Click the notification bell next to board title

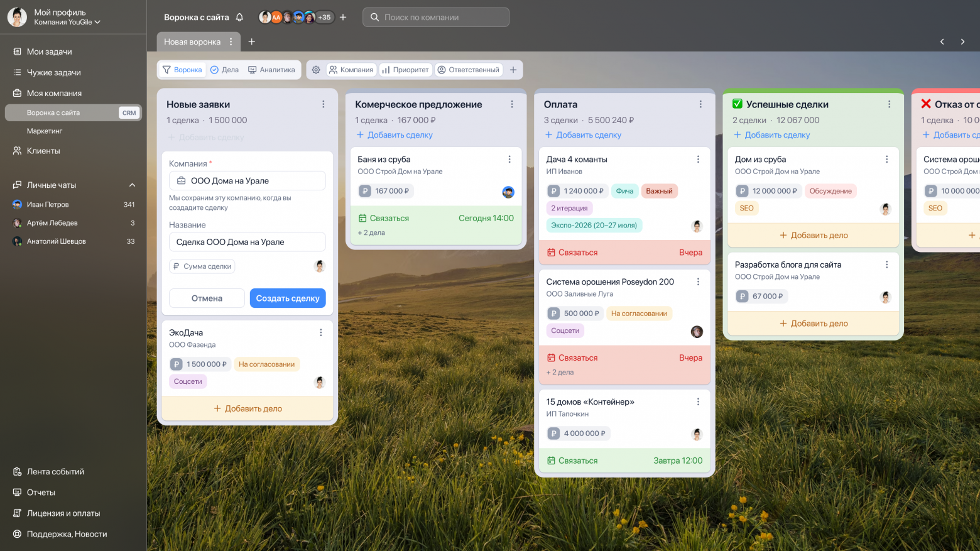point(239,18)
